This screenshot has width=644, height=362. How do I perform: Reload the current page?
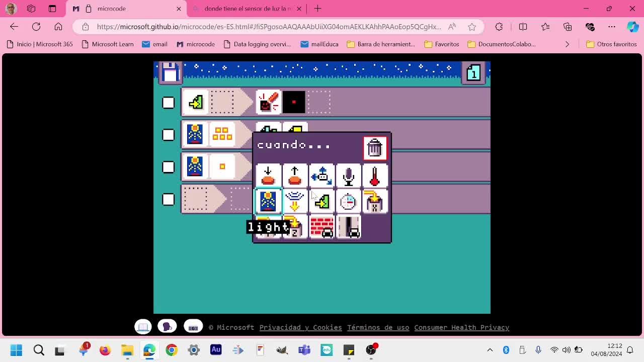[x=36, y=27]
